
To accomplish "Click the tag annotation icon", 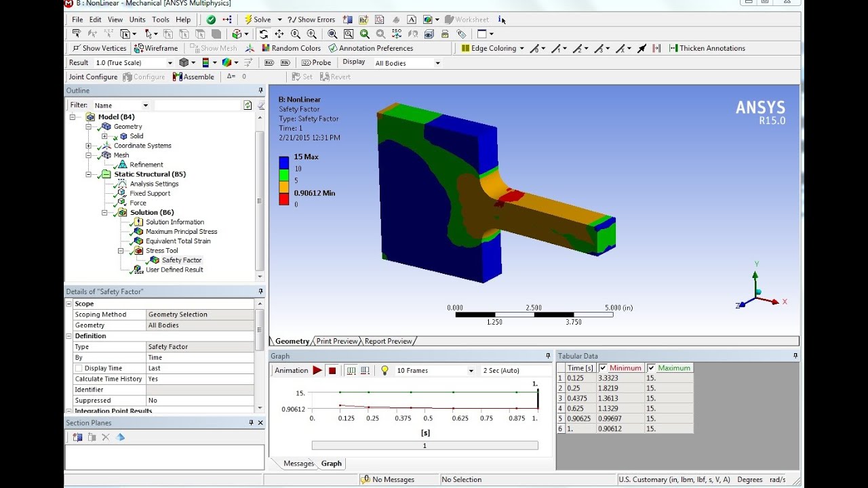I will click(461, 34).
